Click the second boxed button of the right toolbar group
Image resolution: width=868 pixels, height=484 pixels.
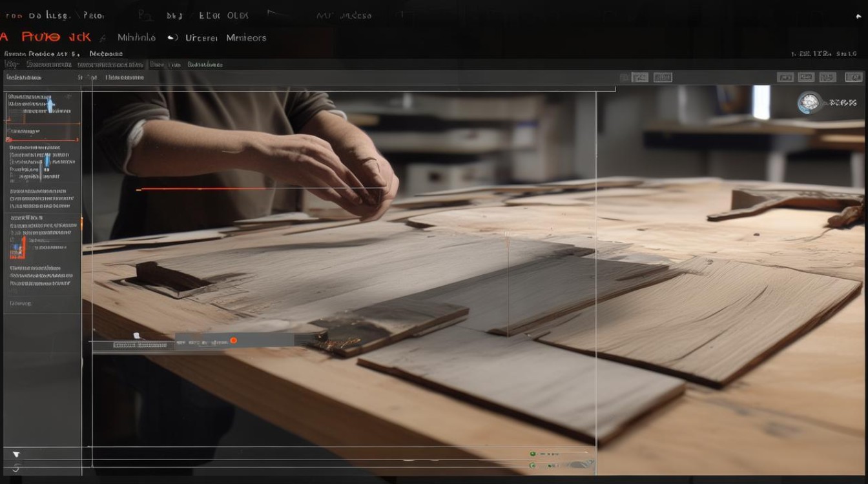pyautogui.click(x=806, y=77)
